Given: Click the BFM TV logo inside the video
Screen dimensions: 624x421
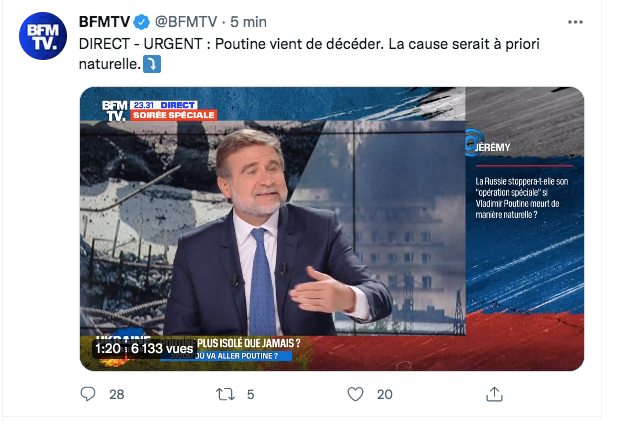Looking at the screenshot, I should tap(114, 110).
